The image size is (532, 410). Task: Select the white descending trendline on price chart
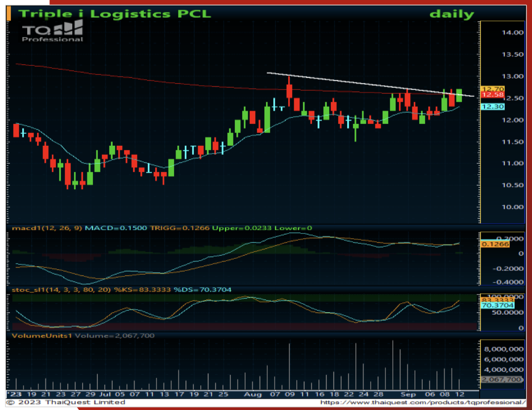point(370,84)
